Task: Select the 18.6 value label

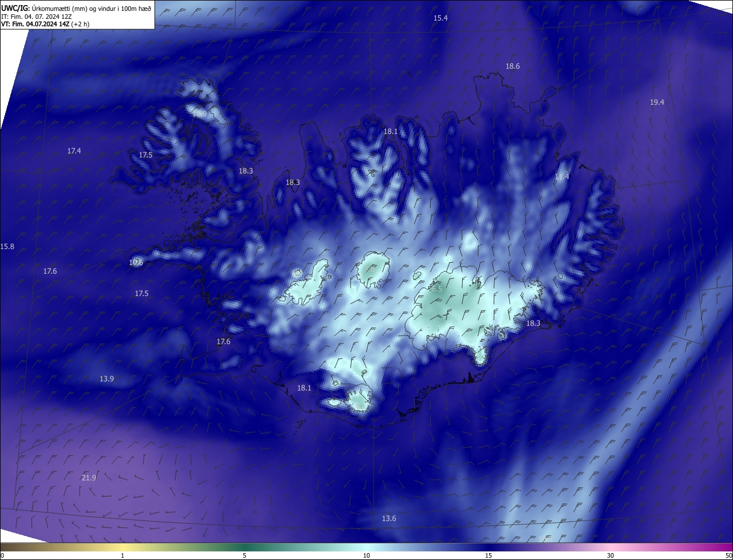Action: tap(513, 66)
